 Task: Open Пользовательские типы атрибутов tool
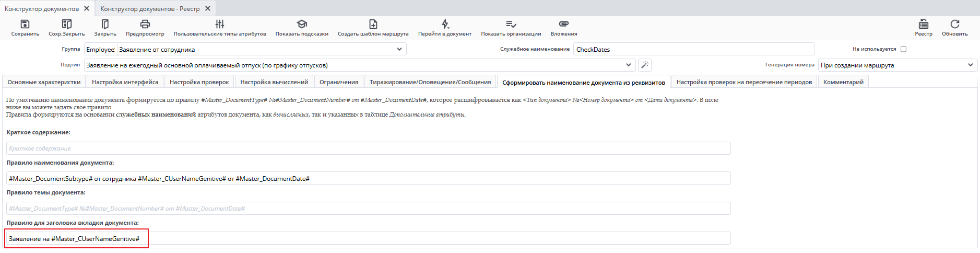point(220,24)
